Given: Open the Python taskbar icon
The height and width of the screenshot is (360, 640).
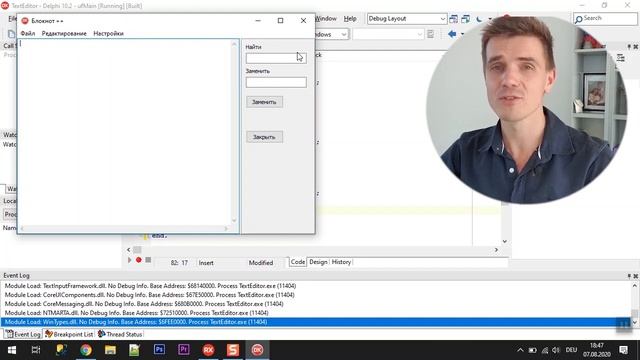Looking at the screenshot, I should [61, 350].
